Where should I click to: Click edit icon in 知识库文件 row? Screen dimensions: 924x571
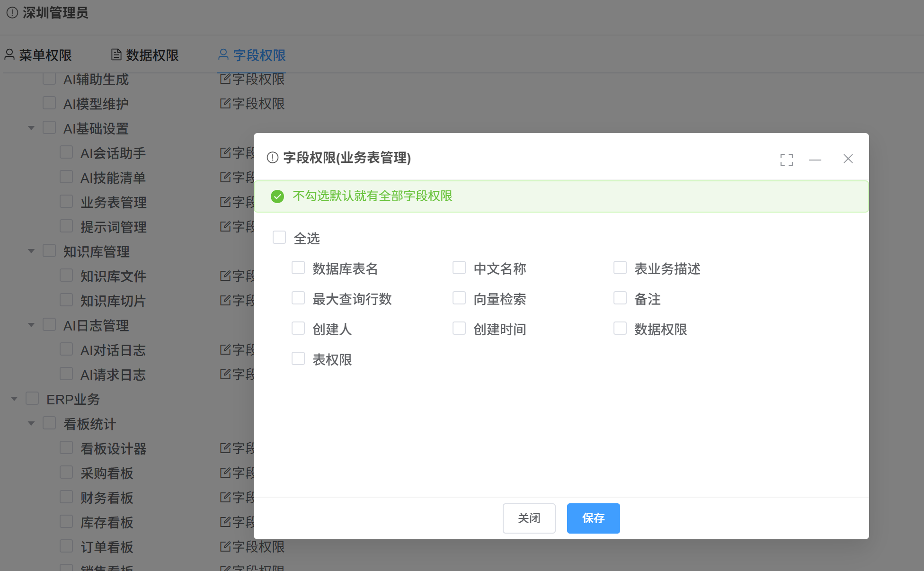tap(225, 276)
